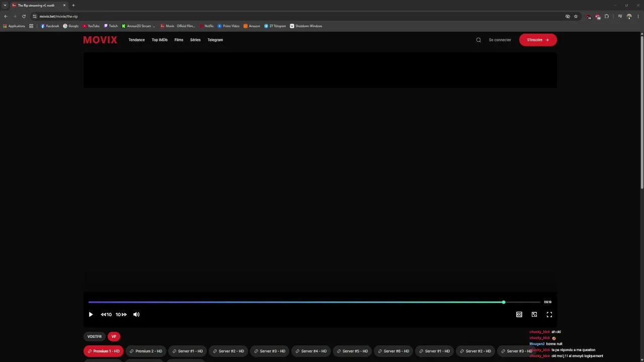Viewport: 644px width, 362px height.
Task: Select the VOSTFR language option
Action: pos(95,336)
